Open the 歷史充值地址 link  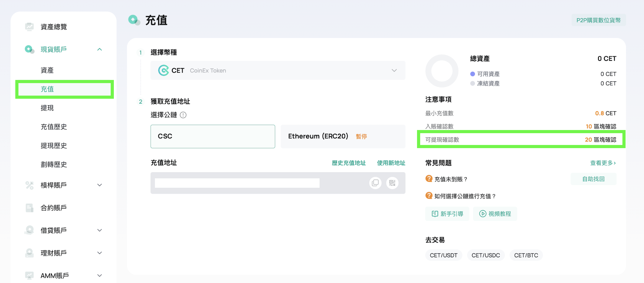(349, 163)
